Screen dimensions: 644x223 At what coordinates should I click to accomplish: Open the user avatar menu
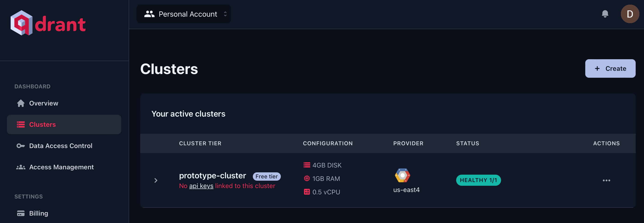(629, 14)
